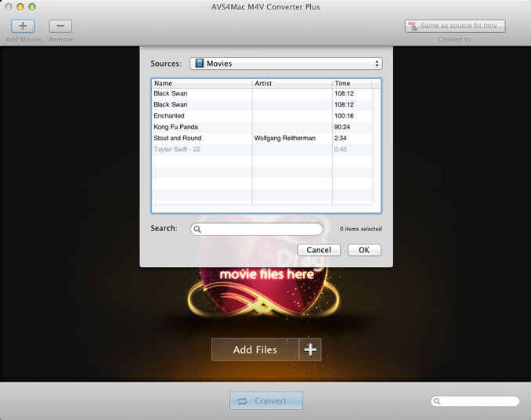Click the Add Movies plus icon
The image size is (531, 420).
23,26
